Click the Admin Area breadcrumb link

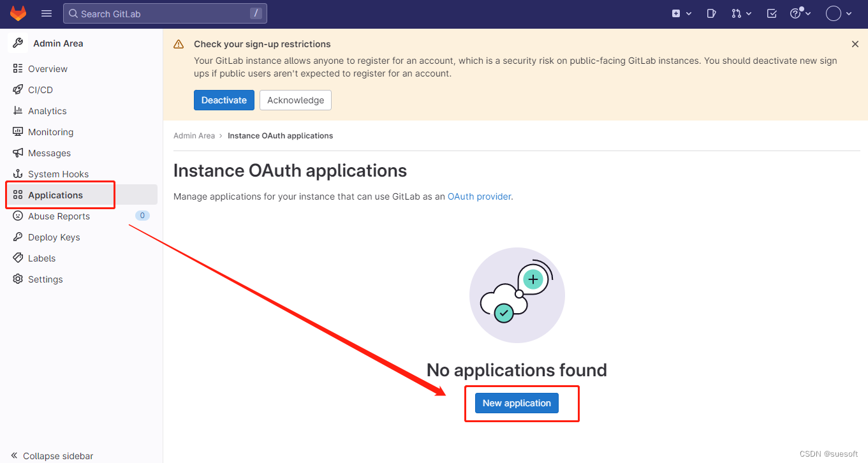pyautogui.click(x=194, y=136)
